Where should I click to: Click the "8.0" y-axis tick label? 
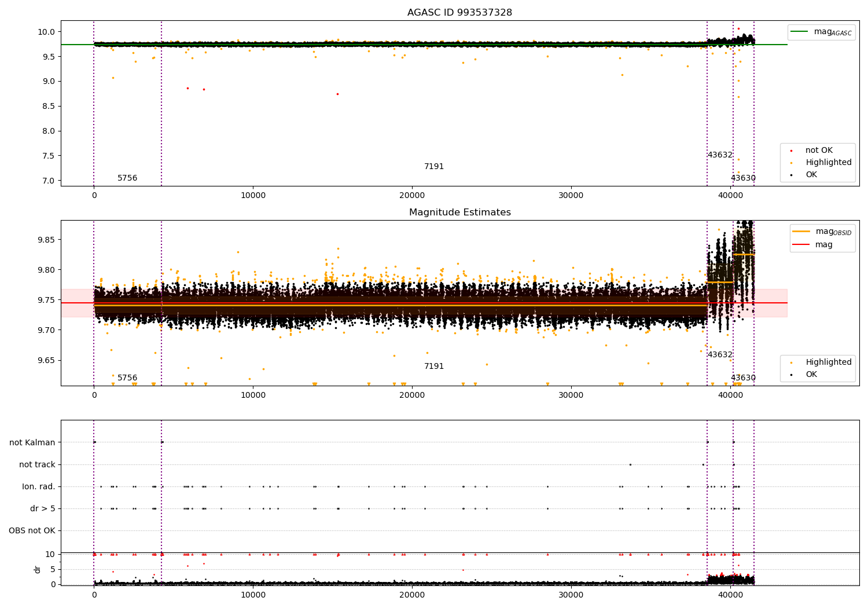(x=49, y=131)
